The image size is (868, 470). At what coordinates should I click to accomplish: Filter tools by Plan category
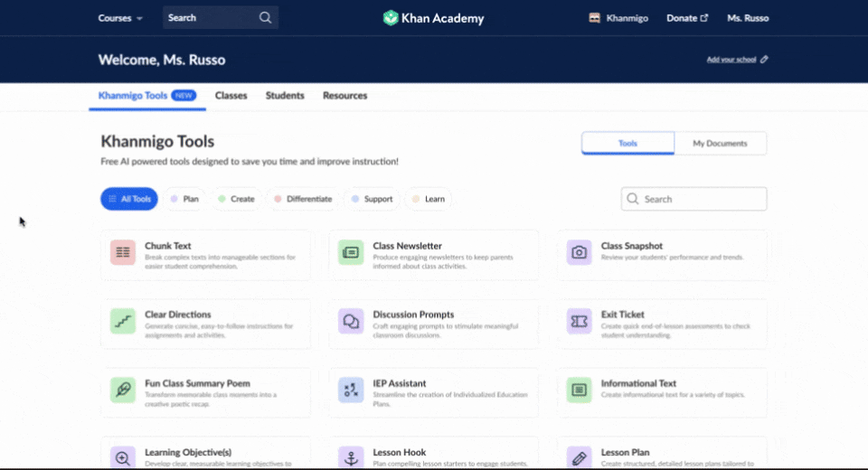click(184, 199)
